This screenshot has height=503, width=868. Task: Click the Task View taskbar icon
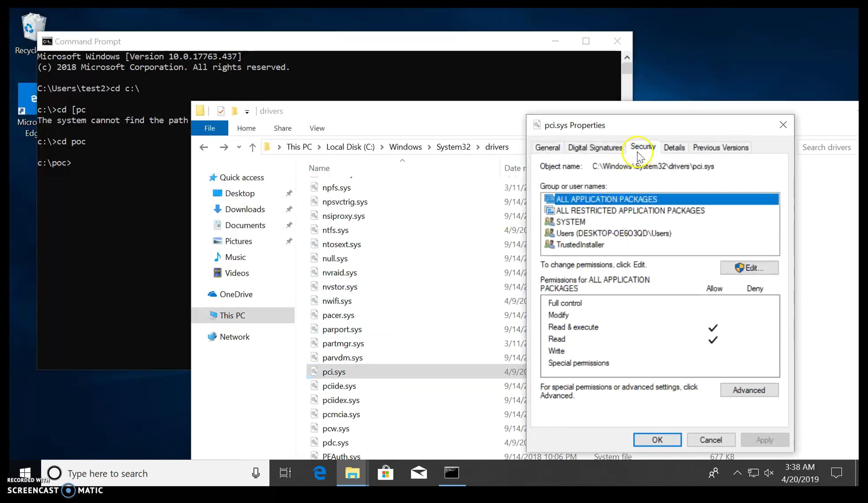pos(285,473)
